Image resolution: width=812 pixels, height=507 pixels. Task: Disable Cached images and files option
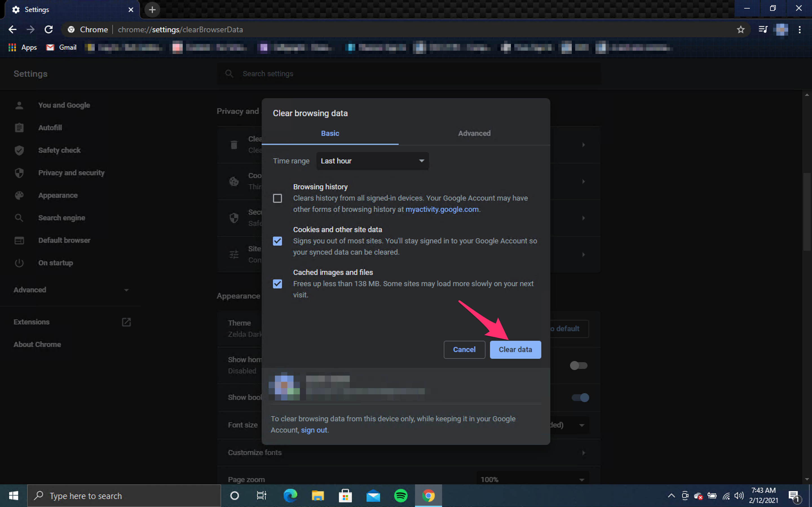pyautogui.click(x=277, y=284)
